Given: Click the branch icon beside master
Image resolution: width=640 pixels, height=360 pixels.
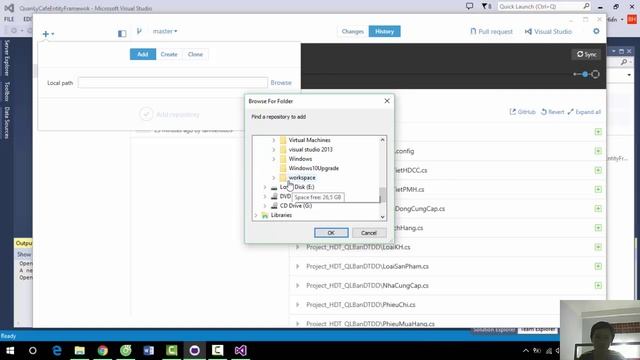Looking at the screenshot, I should point(139,31).
